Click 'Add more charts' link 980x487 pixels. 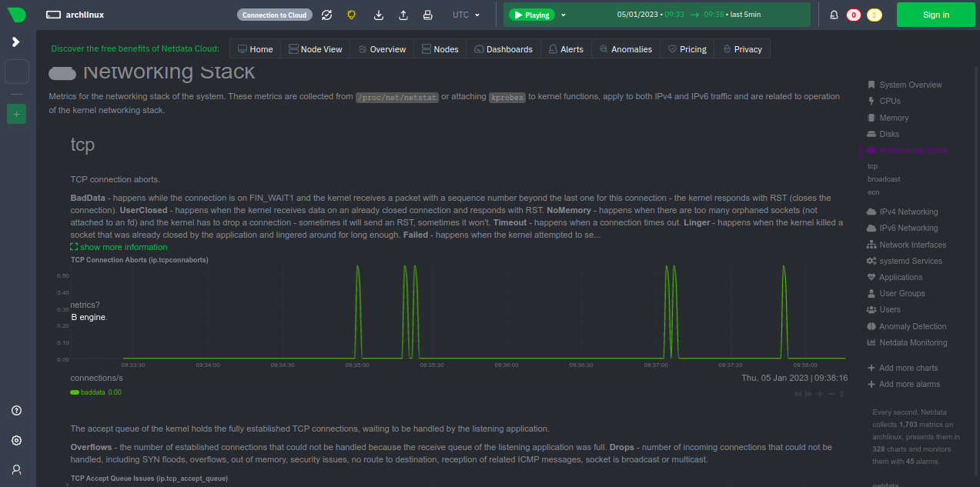tap(908, 368)
